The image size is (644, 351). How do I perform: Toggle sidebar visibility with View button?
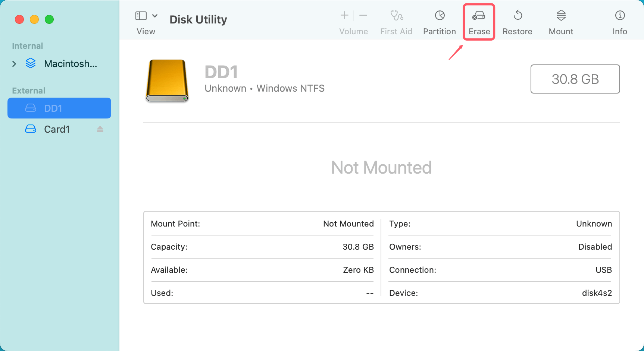[141, 16]
